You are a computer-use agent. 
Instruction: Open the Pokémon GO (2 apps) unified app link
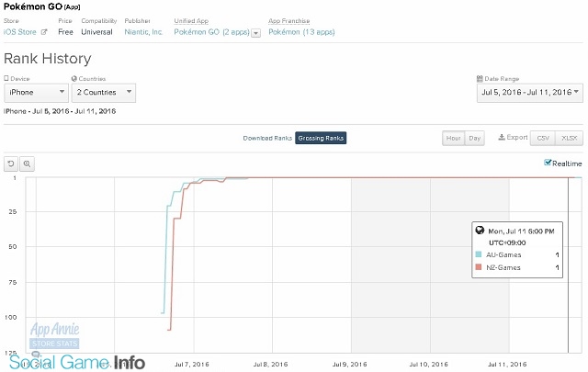211,32
